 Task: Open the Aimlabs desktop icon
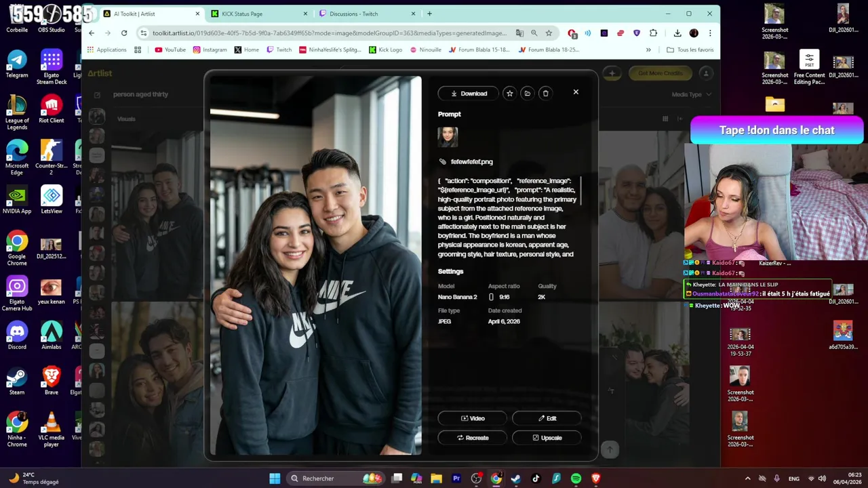52,336
